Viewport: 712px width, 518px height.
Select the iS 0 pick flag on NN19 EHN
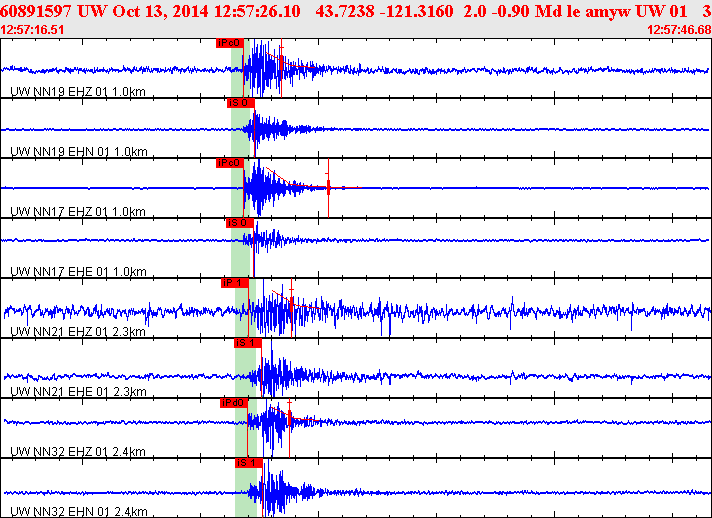pyautogui.click(x=241, y=103)
